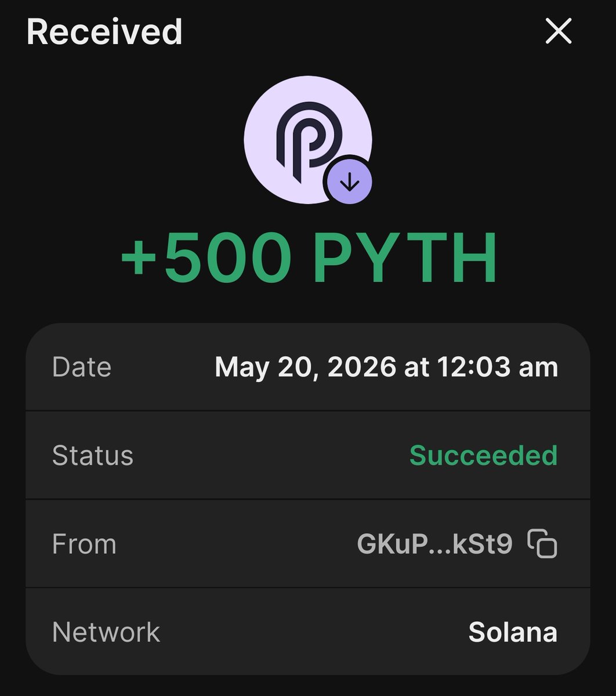Screen dimensions: 616x696
Task: Tap the Date row label
Action: click(x=82, y=367)
